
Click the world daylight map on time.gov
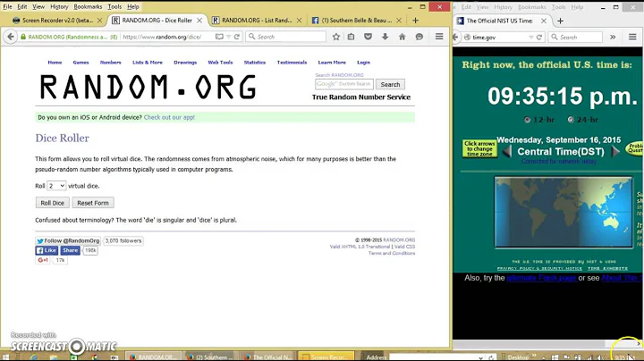[x=563, y=212]
